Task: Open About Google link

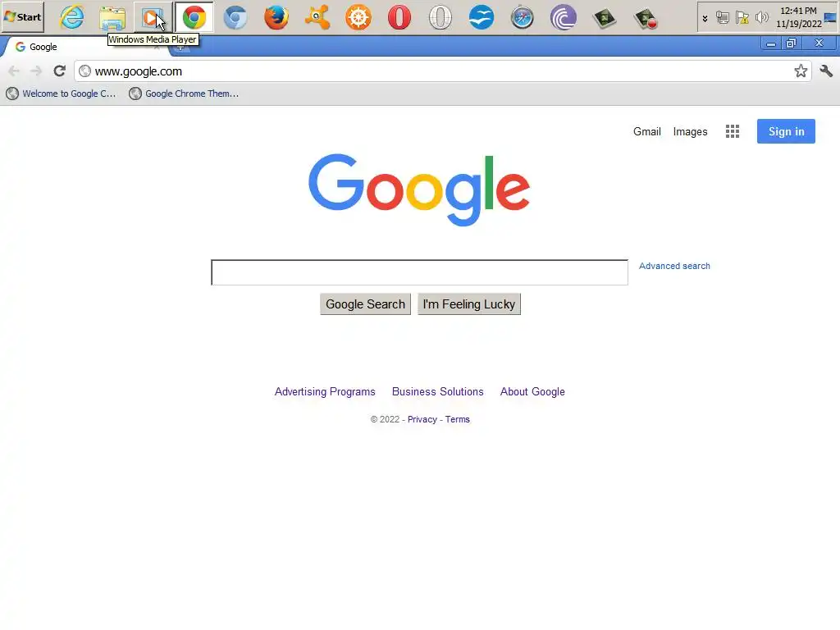Action: [x=532, y=391]
